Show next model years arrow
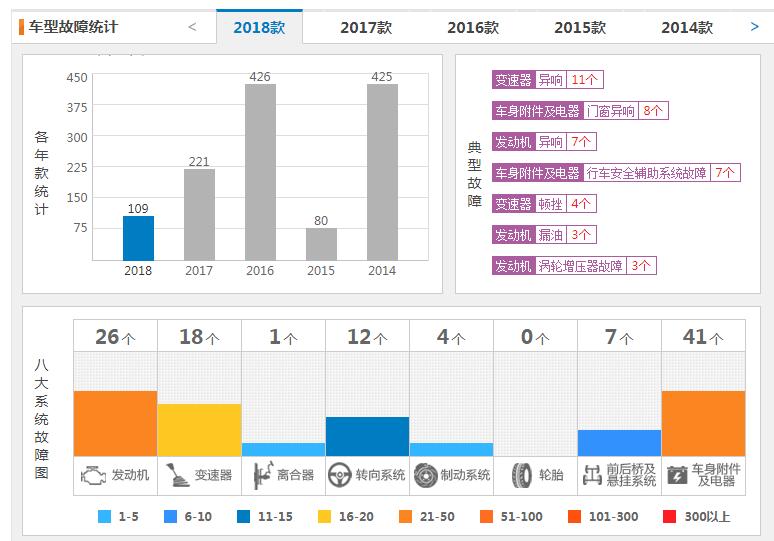774x541 pixels. (754, 27)
